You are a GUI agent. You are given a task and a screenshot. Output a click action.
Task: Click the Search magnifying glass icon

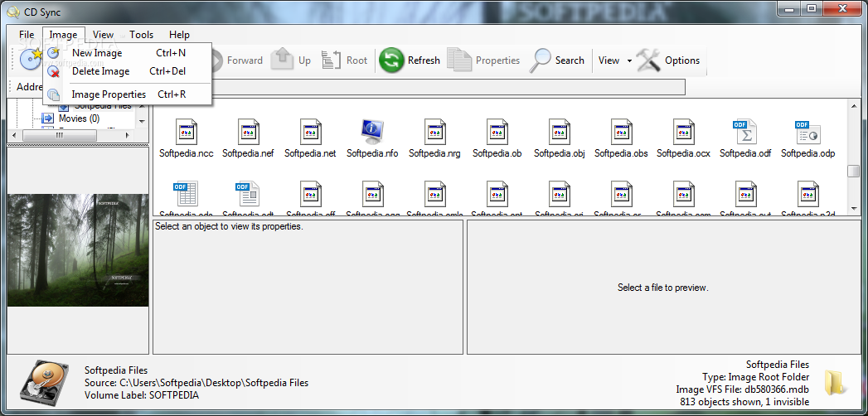(540, 60)
